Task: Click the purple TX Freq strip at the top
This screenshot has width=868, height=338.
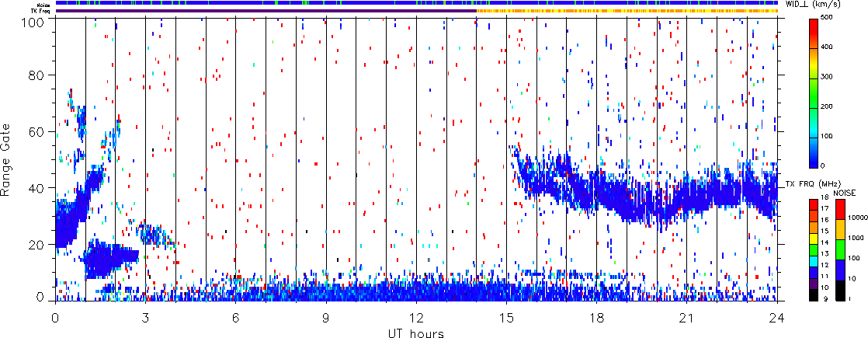Action: click(x=266, y=11)
